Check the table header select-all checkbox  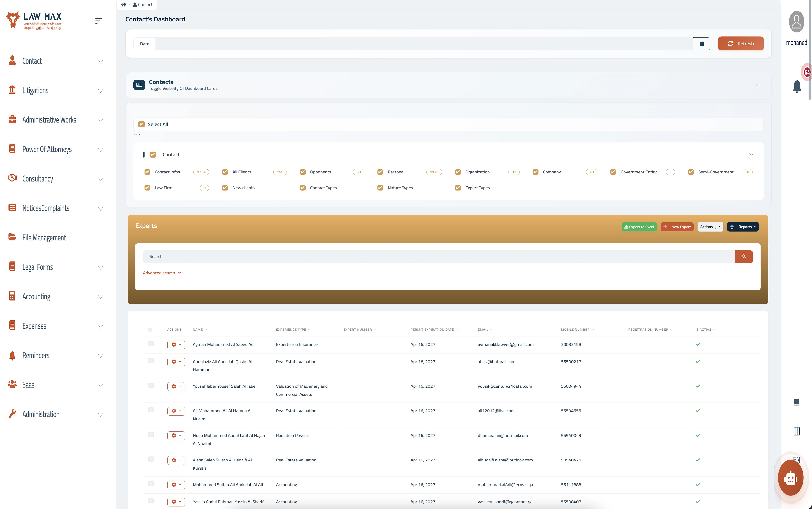[150, 330]
